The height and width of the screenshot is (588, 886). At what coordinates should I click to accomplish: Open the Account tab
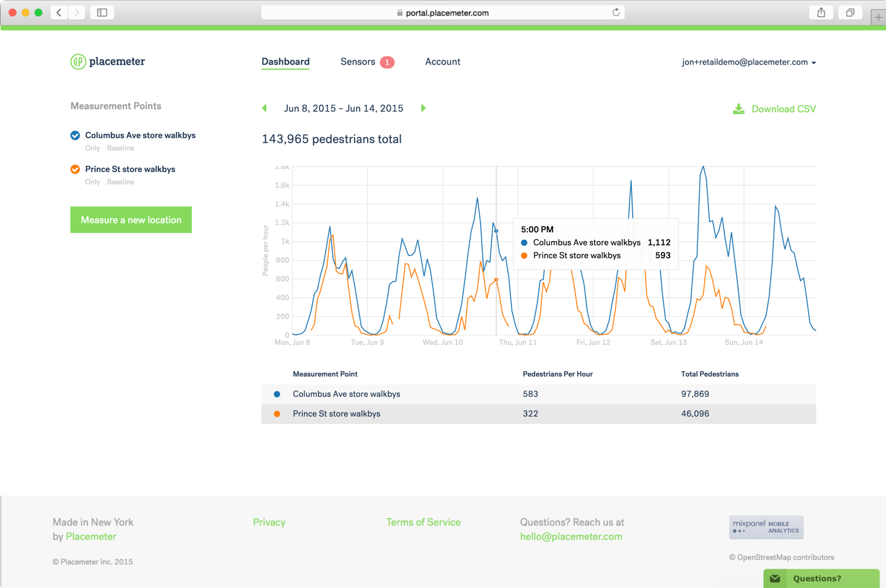point(442,62)
